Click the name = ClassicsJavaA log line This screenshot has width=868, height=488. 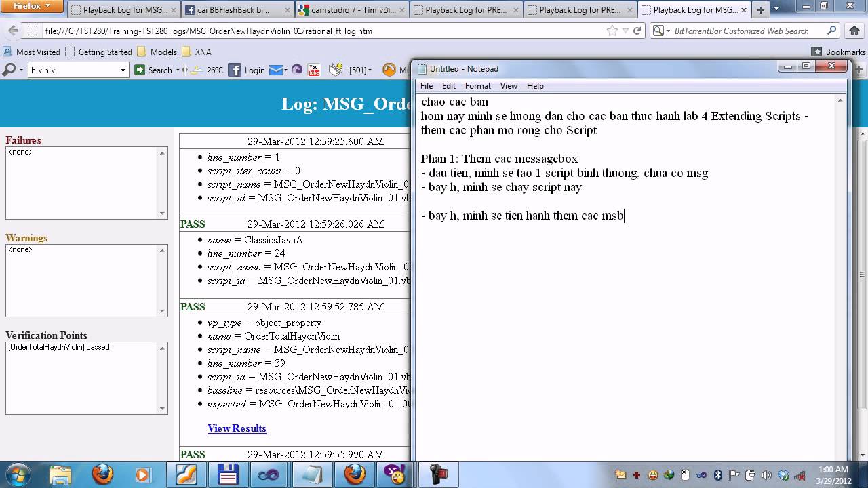click(x=254, y=240)
